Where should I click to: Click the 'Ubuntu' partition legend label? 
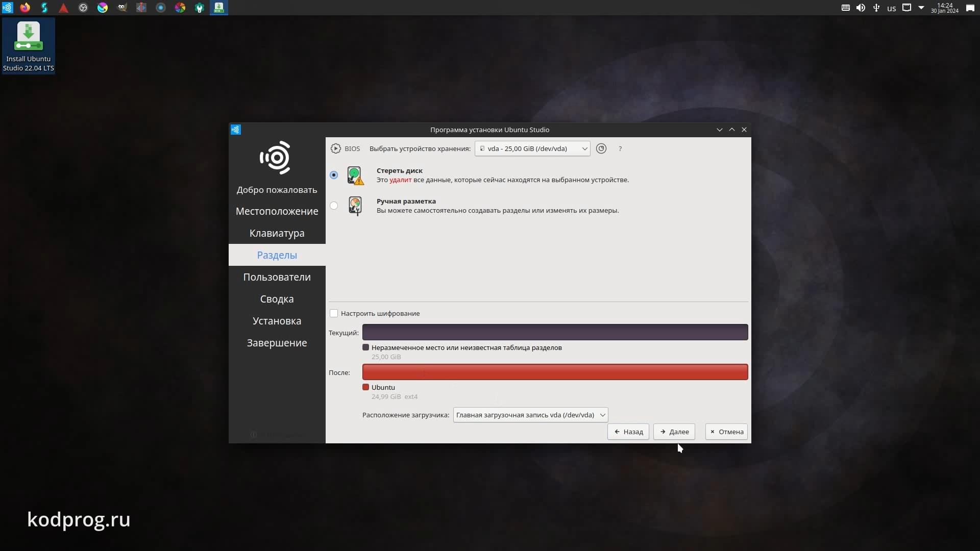383,387
